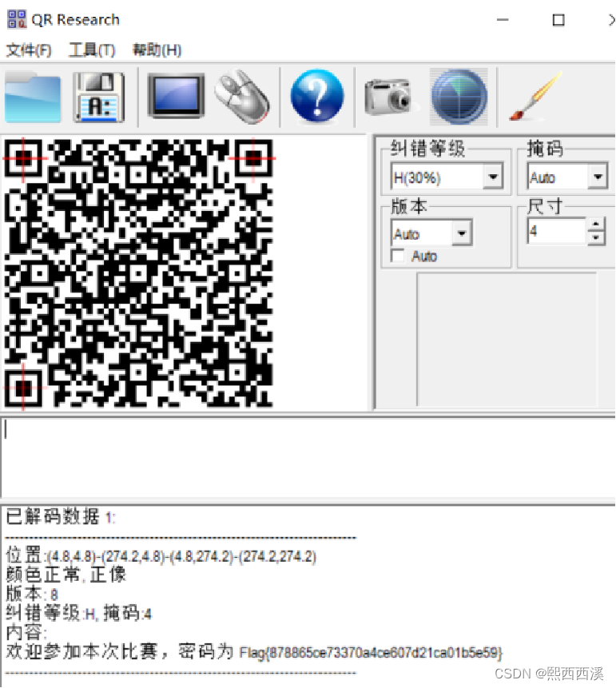Click the empty text input area
The width and height of the screenshot is (616, 688).
coord(308,458)
